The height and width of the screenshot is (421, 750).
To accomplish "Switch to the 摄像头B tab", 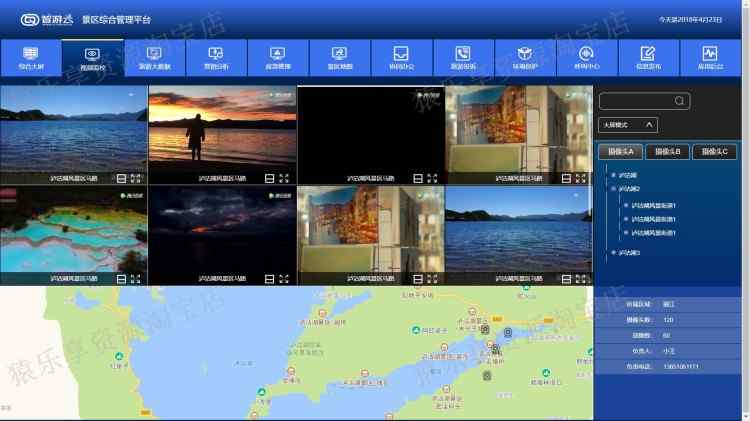I will pyautogui.click(x=668, y=152).
